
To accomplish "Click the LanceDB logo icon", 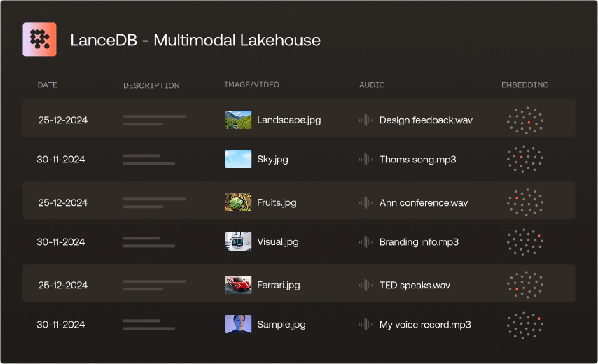I will coord(39,40).
